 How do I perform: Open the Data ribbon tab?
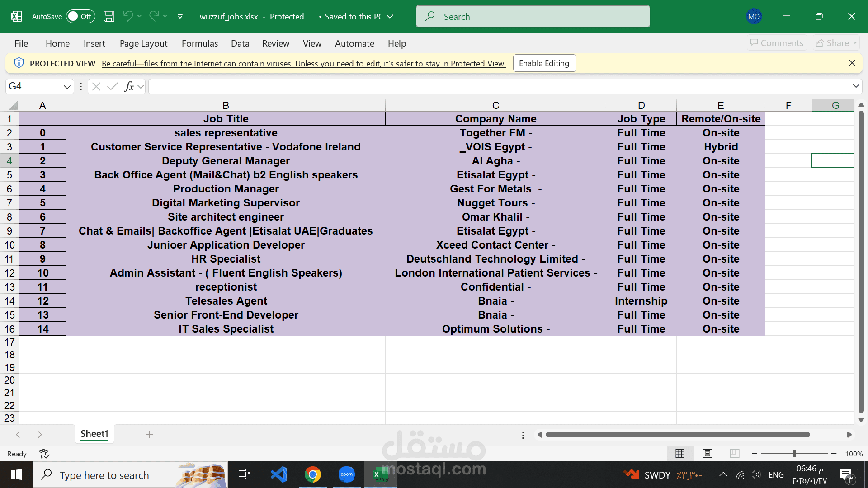(x=240, y=43)
